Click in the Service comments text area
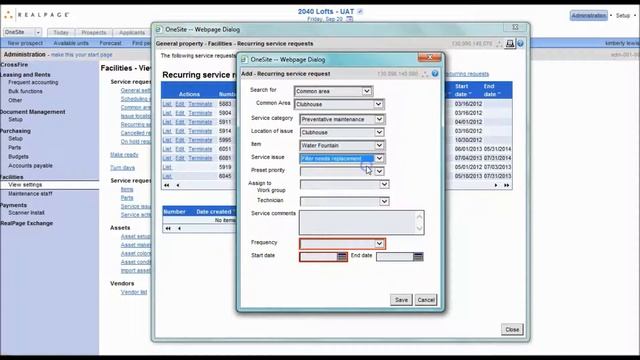This screenshot has width=640, height=360. (361, 222)
